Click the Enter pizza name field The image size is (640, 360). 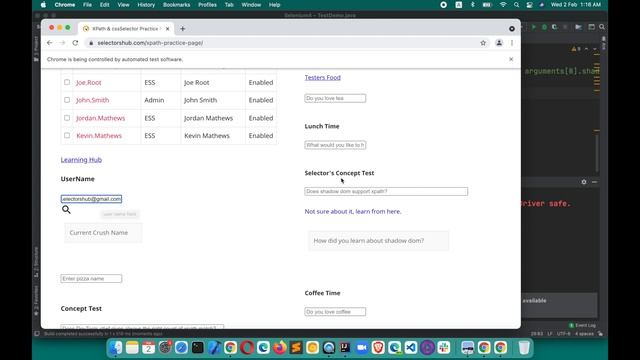[91, 278]
